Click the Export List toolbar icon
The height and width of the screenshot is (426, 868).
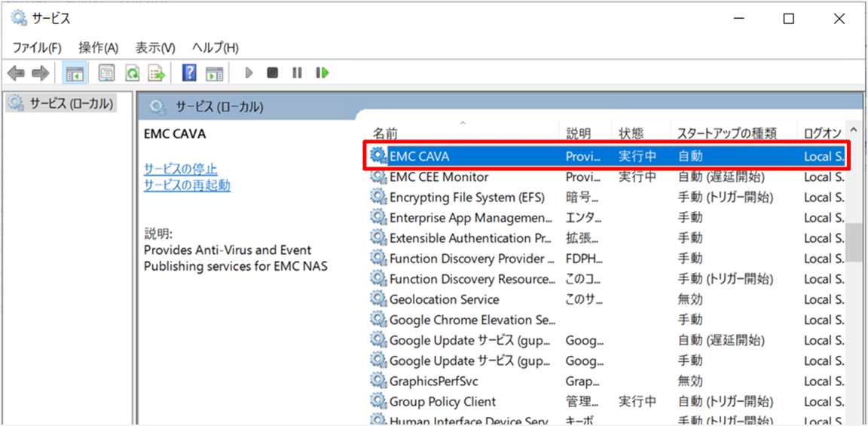(x=157, y=72)
